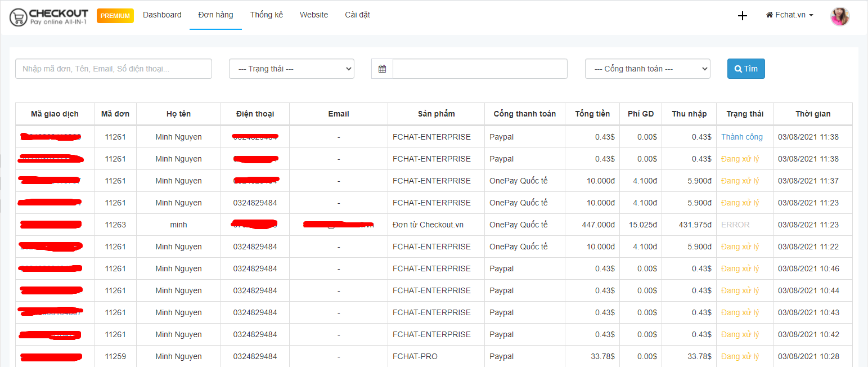
Task: Click the calendar icon beside date field
Action: [x=382, y=69]
